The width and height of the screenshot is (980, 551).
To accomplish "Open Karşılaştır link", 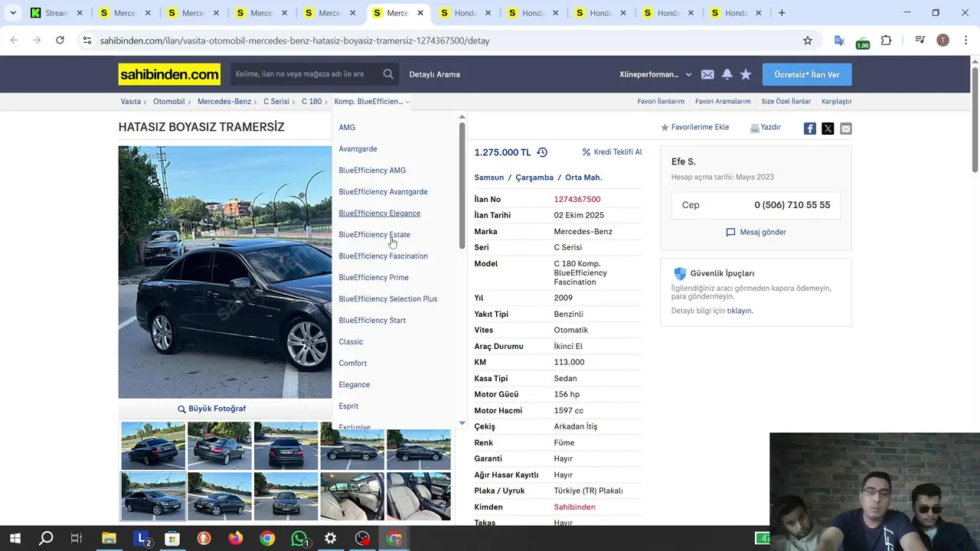I will click(836, 101).
